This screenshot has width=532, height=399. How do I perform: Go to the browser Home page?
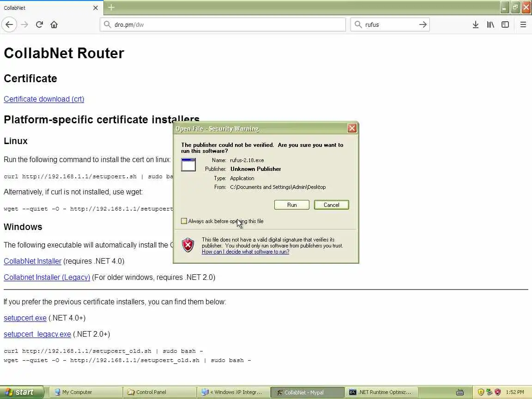coord(54,24)
